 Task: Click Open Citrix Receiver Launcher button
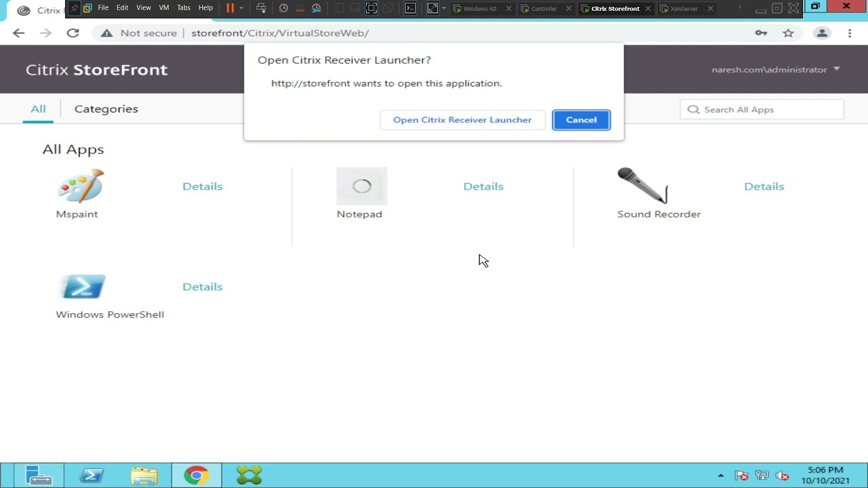(x=462, y=120)
